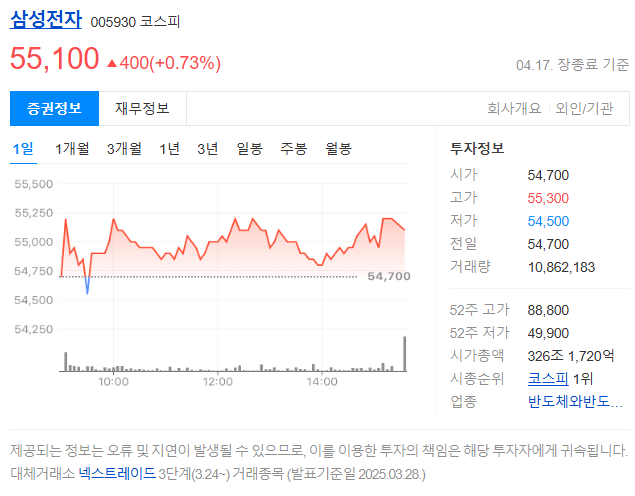The image size is (635, 496).
Task: Open the 회사개요 link
Action: click(x=514, y=109)
